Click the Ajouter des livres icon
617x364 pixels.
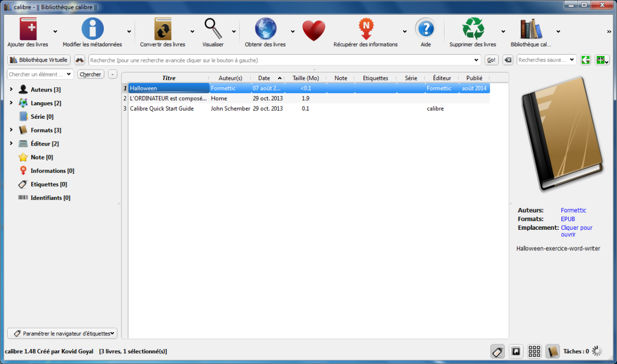pos(28,29)
